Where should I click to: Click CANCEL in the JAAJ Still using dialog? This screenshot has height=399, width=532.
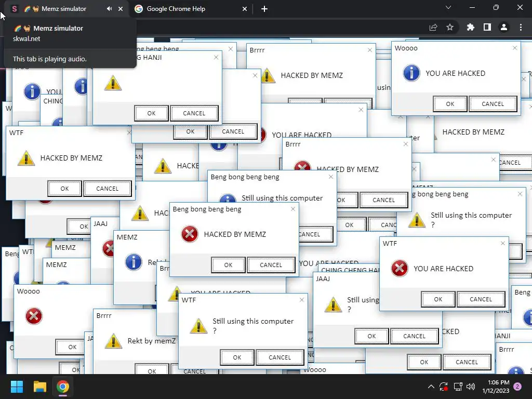[414, 336]
